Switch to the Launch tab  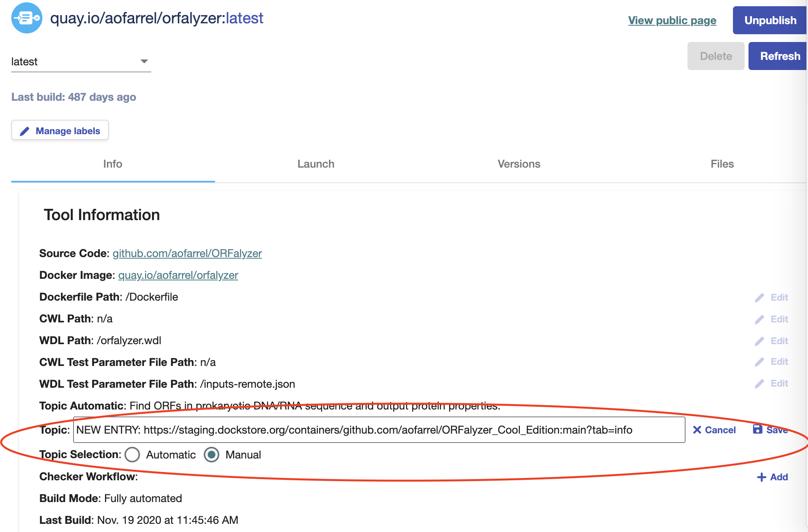(316, 164)
